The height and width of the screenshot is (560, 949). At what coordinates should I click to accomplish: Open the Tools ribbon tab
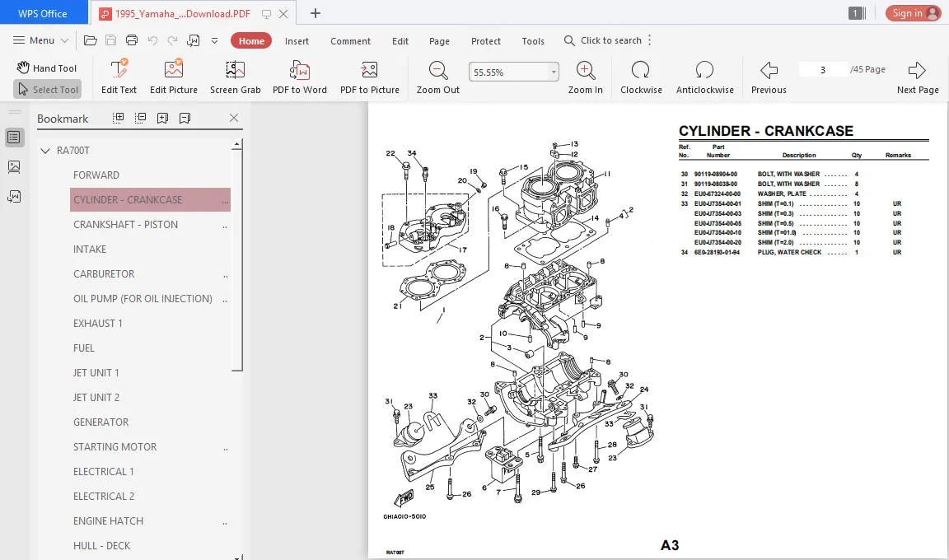pyautogui.click(x=533, y=40)
